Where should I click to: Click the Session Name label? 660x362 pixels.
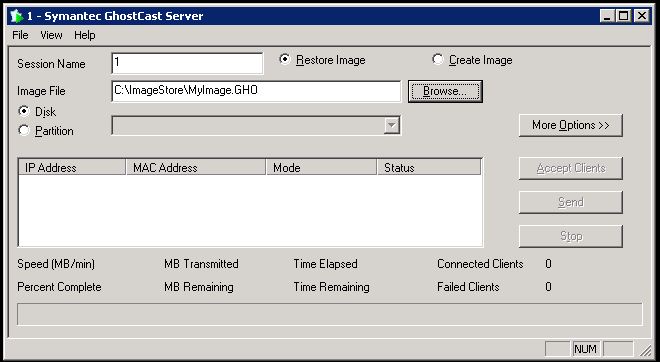[51, 64]
